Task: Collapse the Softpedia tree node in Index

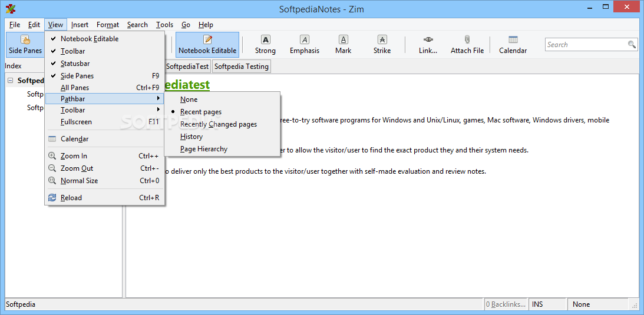Action: pos(10,81)
